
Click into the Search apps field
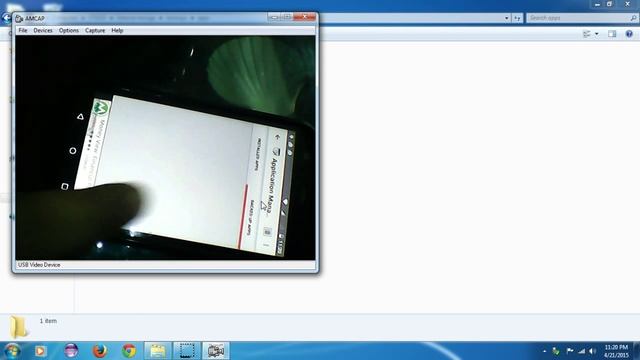578,18
